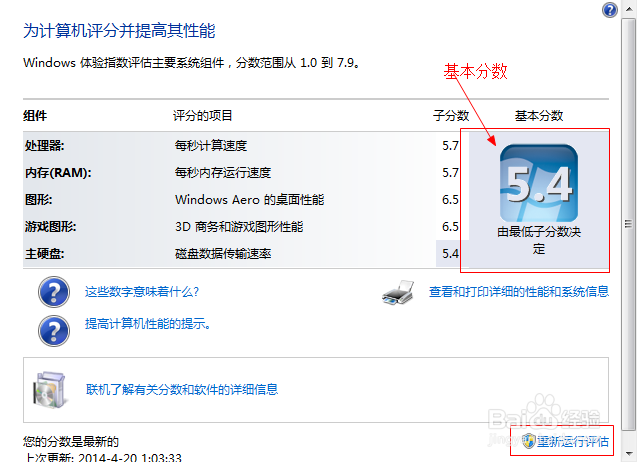Click the shield icon next to 重新运行评估

pos(529,441)
